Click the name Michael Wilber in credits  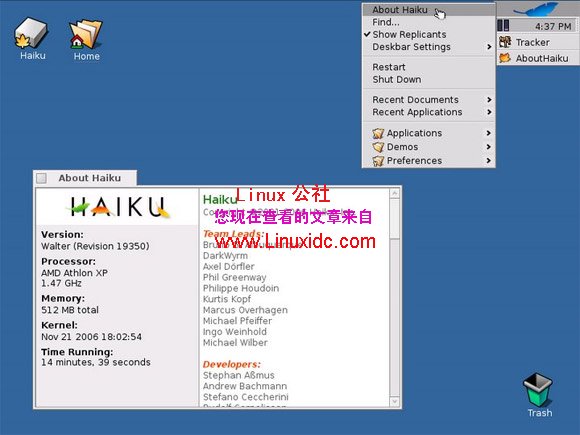click(235, 343)
